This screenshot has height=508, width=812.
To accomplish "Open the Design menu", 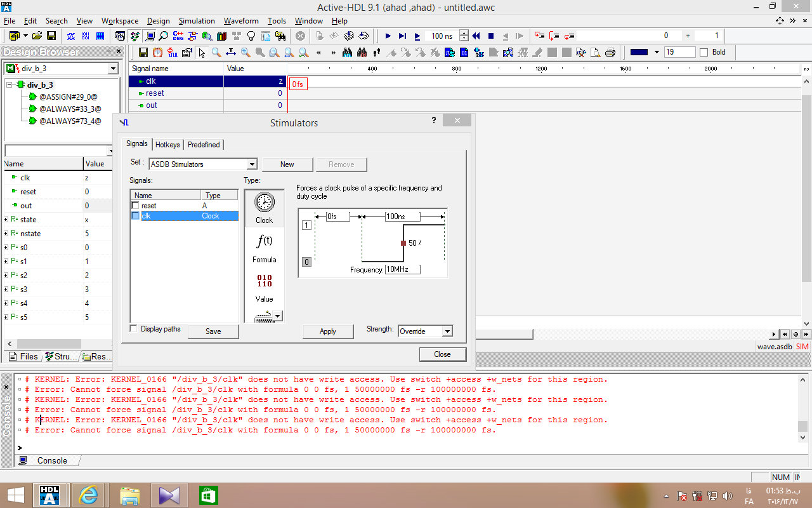I will [x=159, y=21].
